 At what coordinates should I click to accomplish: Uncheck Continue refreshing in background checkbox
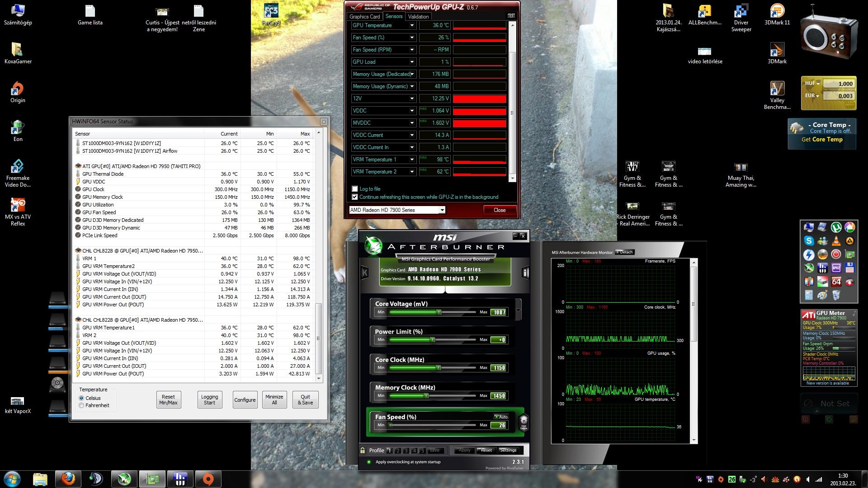click(x=355, y=197)
